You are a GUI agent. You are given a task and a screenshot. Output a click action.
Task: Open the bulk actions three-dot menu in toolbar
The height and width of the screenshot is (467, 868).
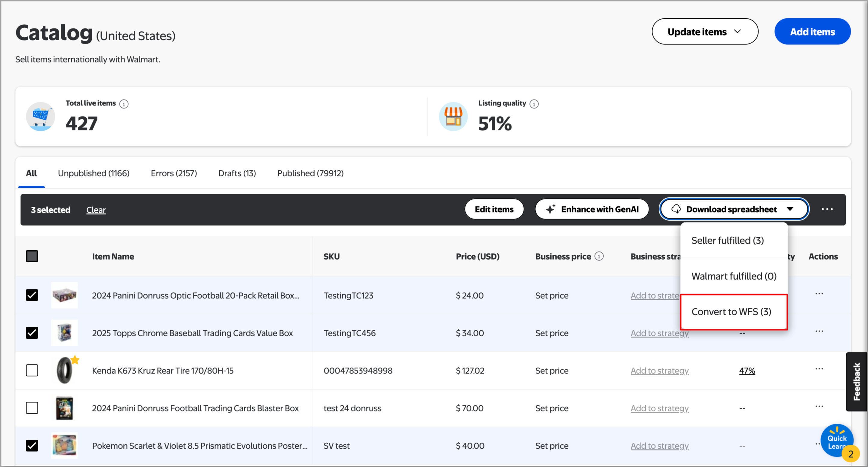pos(827,209)
